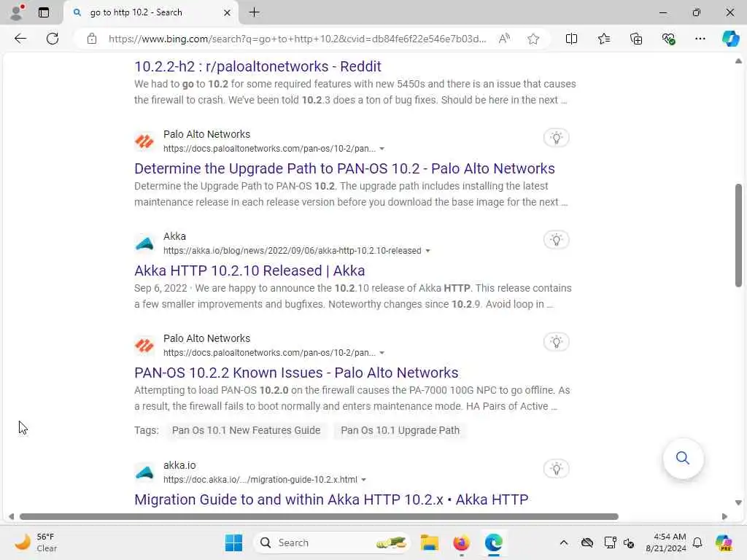The image size is (747, 560).
Task: Open a new tab with plus button
Action: click(x=255, y=12)
